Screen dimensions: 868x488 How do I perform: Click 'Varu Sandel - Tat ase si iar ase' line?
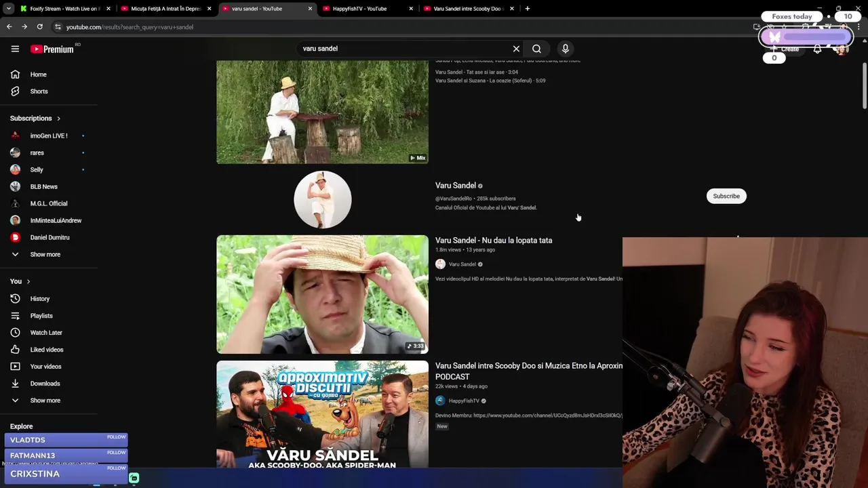[476, 72]
